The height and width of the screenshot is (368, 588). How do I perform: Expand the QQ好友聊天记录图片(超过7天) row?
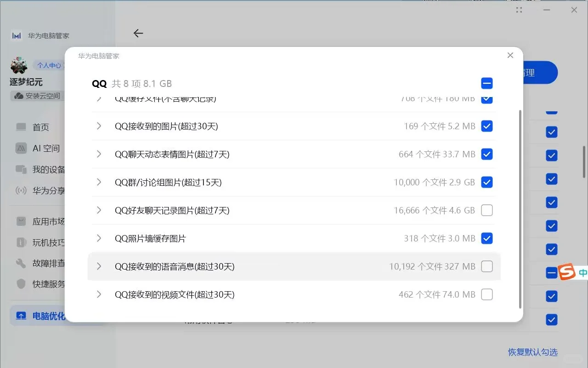(x=99, y=210)
